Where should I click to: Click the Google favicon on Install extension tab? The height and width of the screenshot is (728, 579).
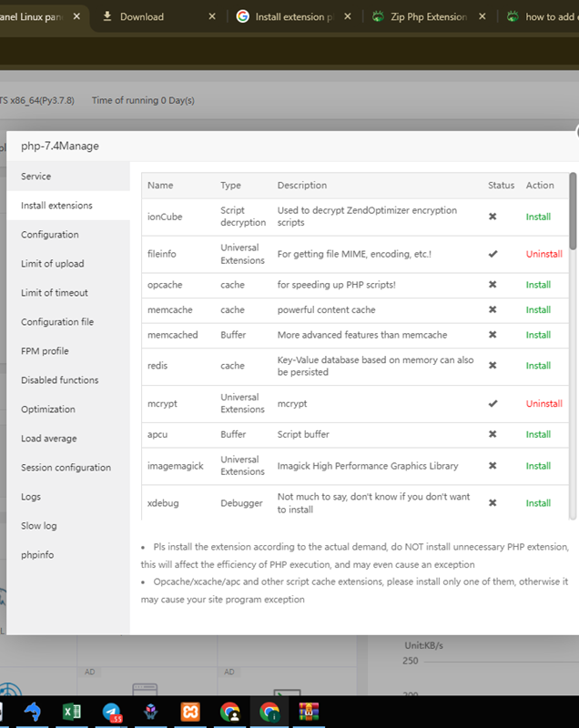pyautogui.click(x=243, y=16)
